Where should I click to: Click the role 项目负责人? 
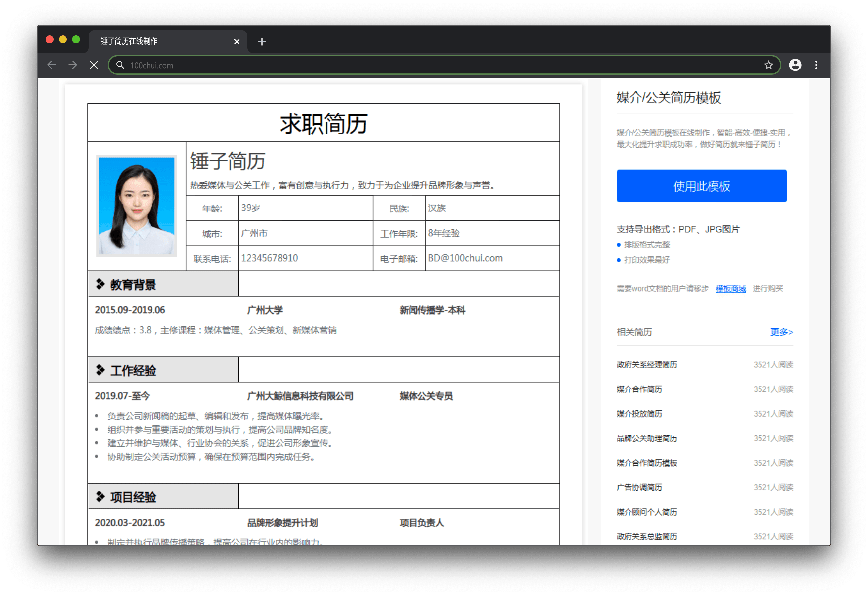click(421, 523)
